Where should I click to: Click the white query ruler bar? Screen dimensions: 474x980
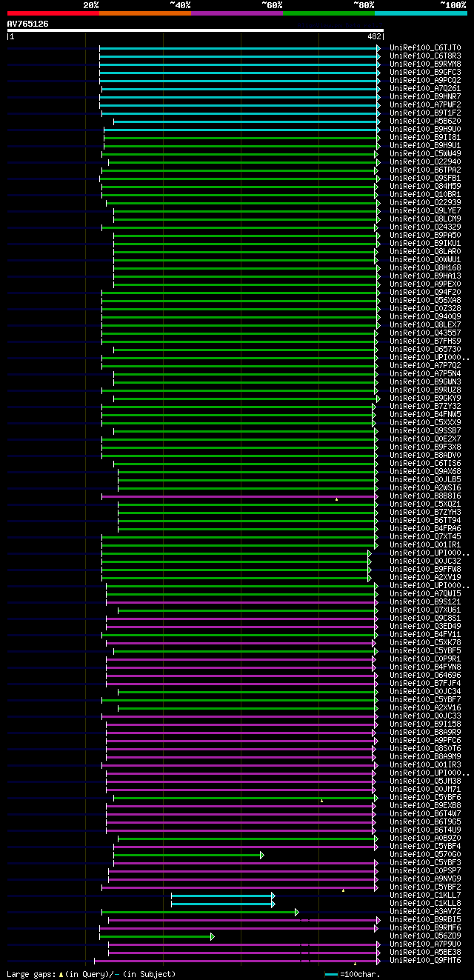point(196,30)
